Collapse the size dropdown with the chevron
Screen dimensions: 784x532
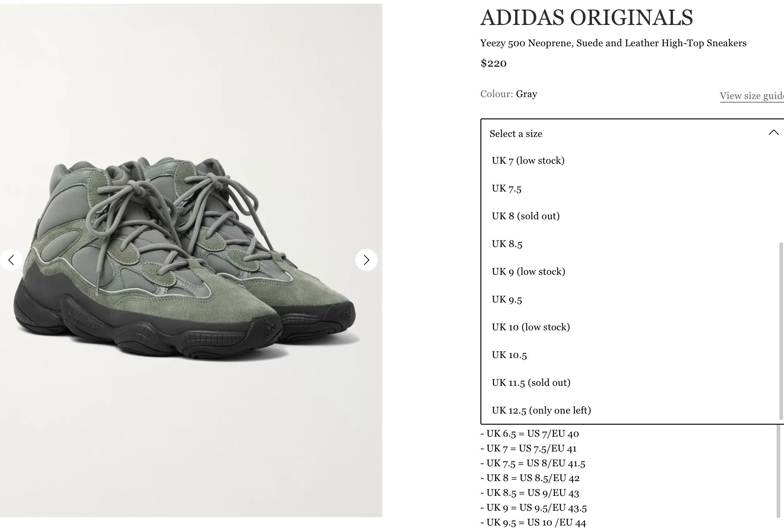click(x=773, y=133)
